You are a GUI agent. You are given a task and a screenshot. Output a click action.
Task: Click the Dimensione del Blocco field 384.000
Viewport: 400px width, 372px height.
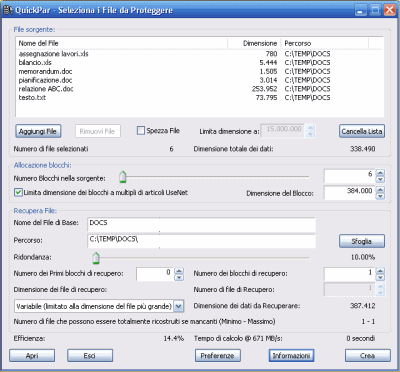350,193
